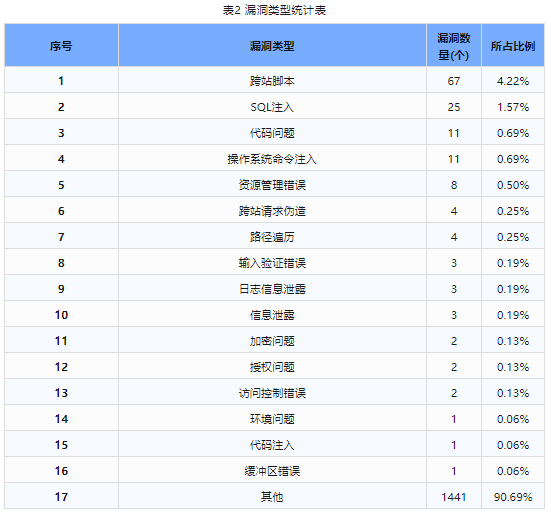Select the 跨站请求伪造 cell
This screenshot has width=551, height=514.
pyautogui.click(x=272, y=211)
